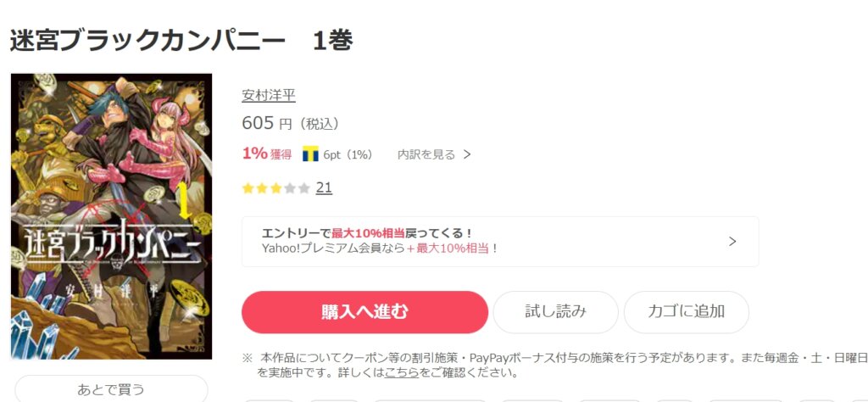
Task: Click the 迷宮ブラックカンパニー cover image
Action: pos(111,216)
